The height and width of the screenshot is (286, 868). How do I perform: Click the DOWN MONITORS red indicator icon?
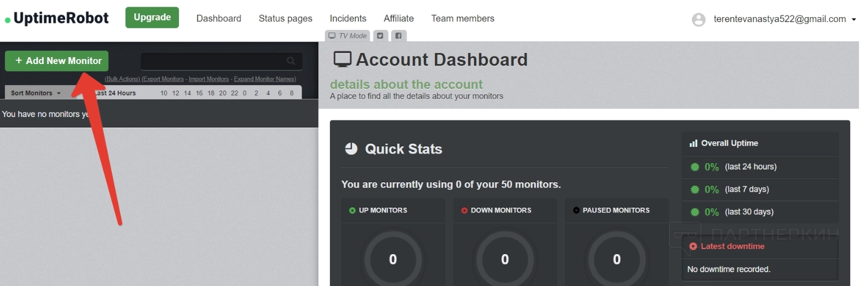click(x=464, y=210)
